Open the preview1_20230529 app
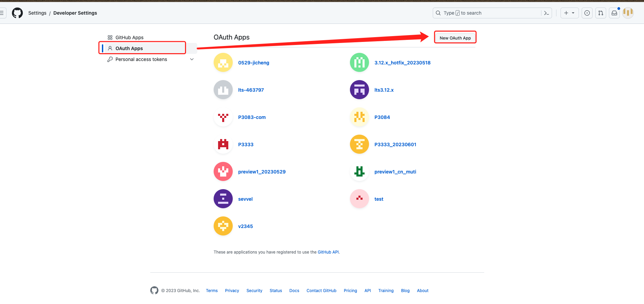644x304 pixels. 262,172
